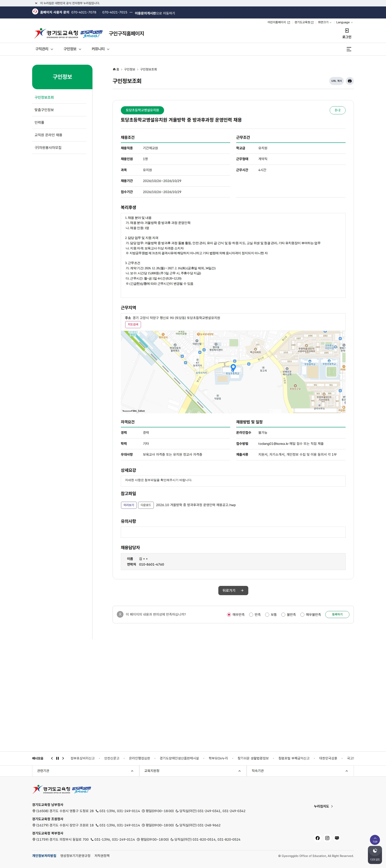Expand the 직속기관 footer list
Viewport: 386px width, 868px height.
[x=300, y=771]
